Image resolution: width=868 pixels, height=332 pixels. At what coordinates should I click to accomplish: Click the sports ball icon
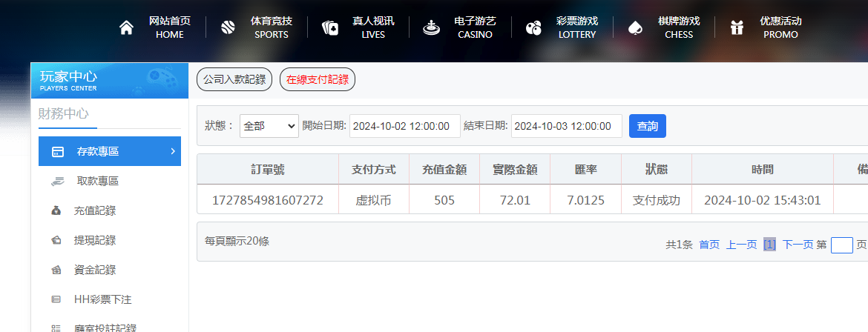(228, 27)
